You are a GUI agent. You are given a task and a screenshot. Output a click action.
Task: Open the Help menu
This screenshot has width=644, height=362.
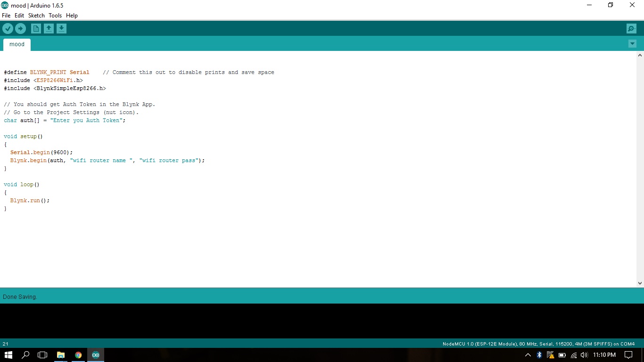click(x=72, y=16)
